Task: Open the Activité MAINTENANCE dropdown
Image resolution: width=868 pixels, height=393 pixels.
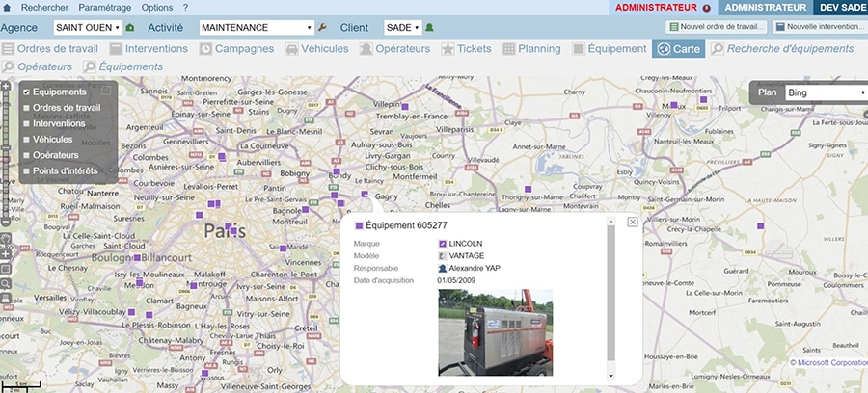Action: tap(257, 28)
